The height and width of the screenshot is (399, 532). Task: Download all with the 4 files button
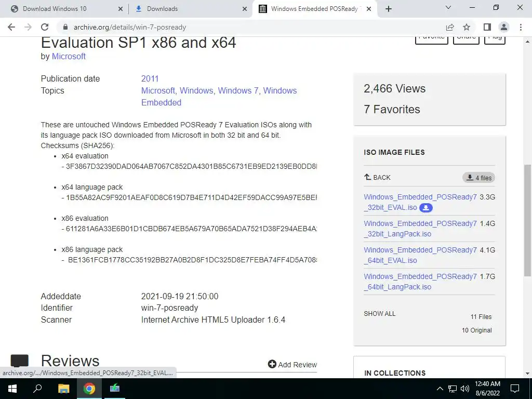[478, 178]
